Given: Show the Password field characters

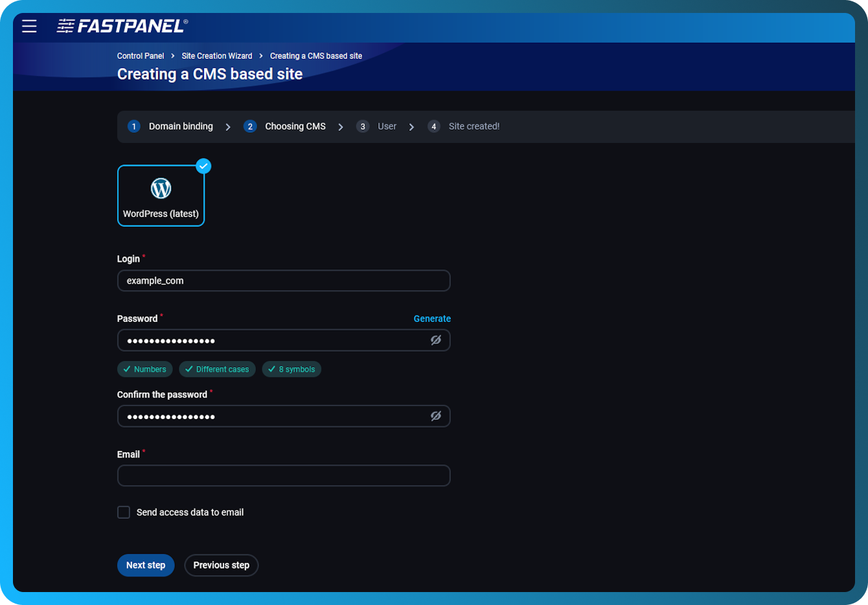Looking at the screenshot, I should 435,340.
